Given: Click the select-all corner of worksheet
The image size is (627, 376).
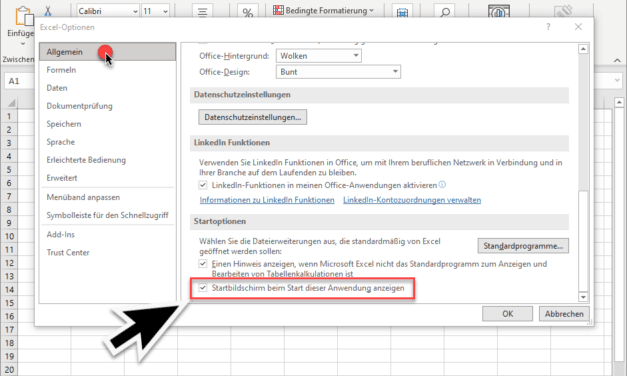Looking at the screenshot, I should click(12, 103).
